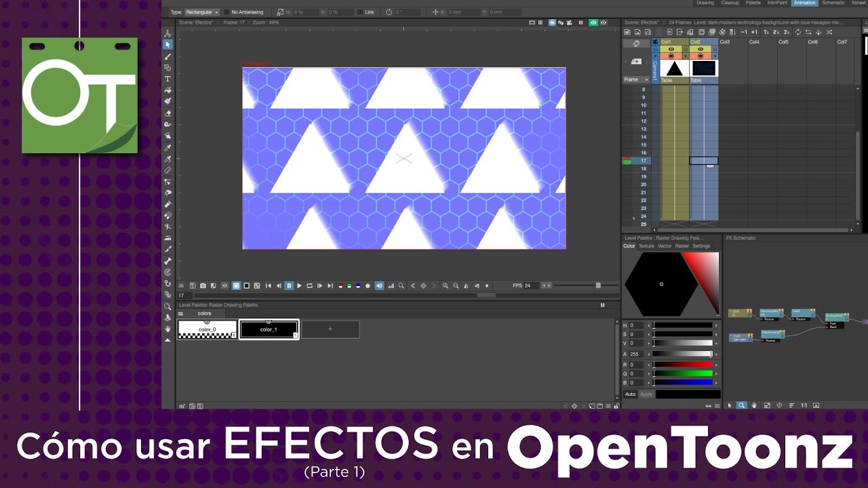
Task: Click the histogram icon in viewer bar
Action: tap(391, 286)
